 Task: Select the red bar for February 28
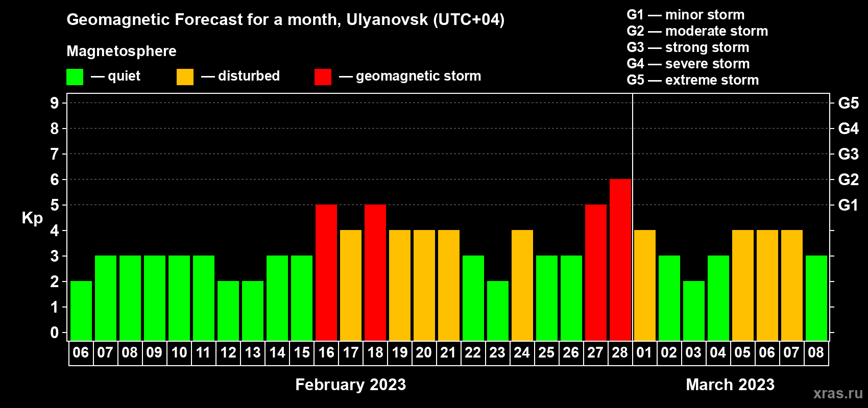click(x=620, y=260)
